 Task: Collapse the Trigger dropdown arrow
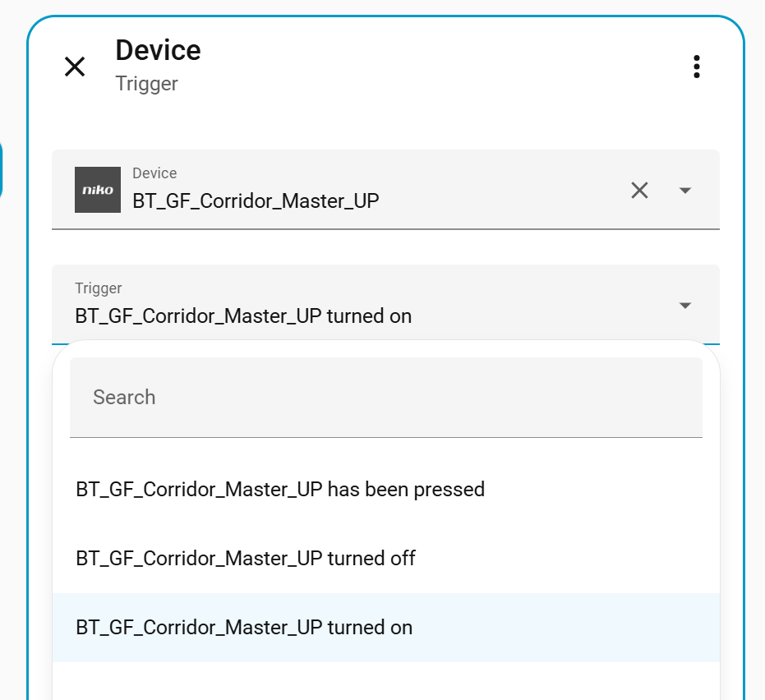coord(684,306)
